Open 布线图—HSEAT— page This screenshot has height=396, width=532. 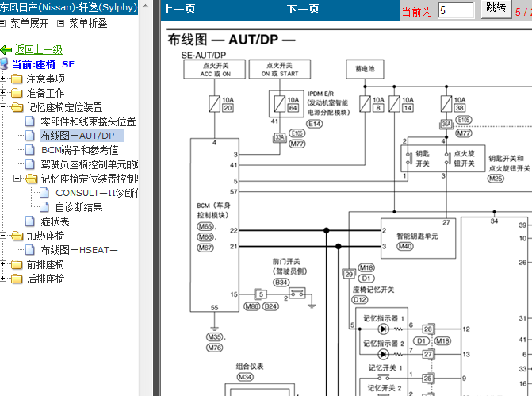(x=79, y=250)
